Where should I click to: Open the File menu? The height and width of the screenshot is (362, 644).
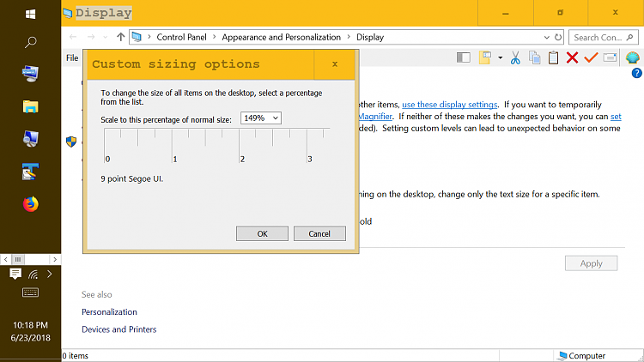pos(72,57)
